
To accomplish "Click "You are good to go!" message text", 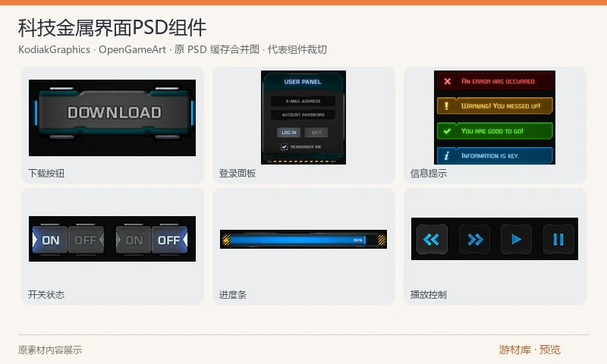I will [x=492, y=131].
